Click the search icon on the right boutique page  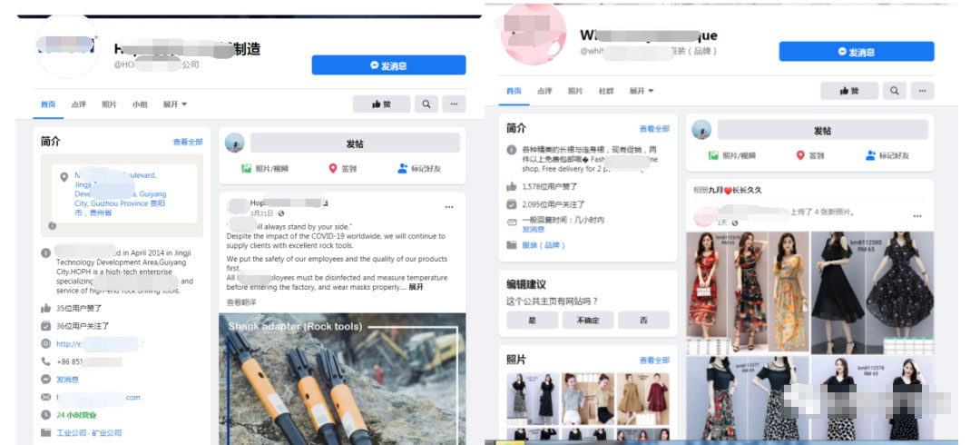[x=895, y=91]
